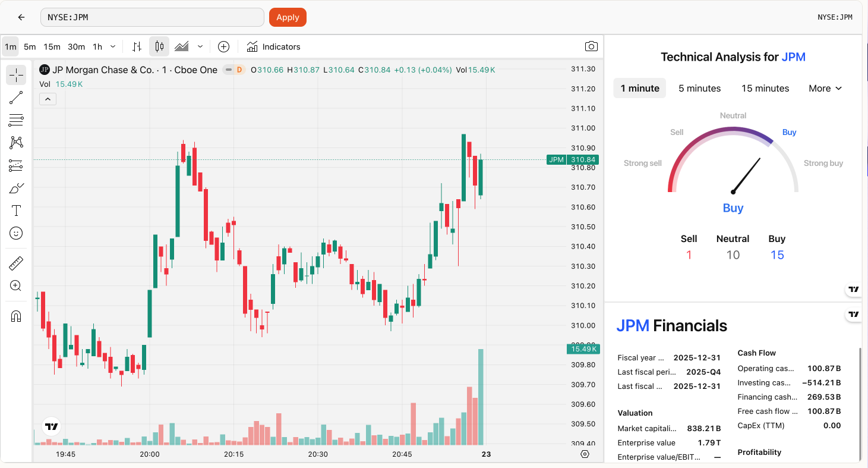Click the Operating cash flow 100.87B value

click(824, 368)
